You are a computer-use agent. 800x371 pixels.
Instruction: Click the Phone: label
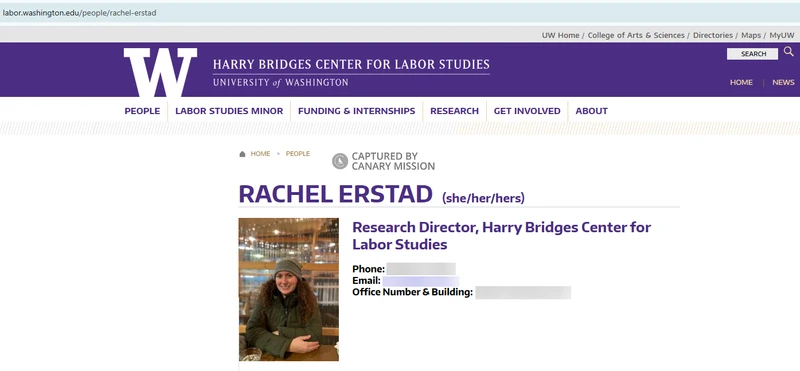pyautogui.click(x=368, y=269)
